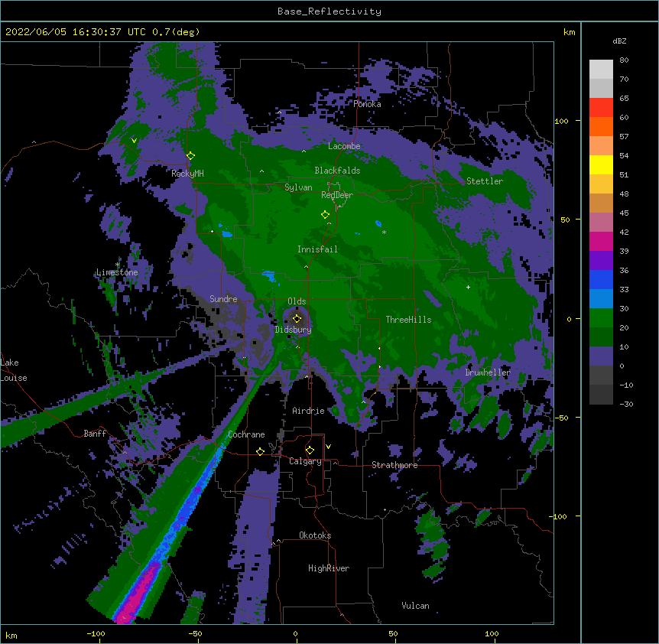Select the bright blue legend swatch between 36 and 33
Image resolution: width=659 pixels, height=644 pixels.
(601, 279)
